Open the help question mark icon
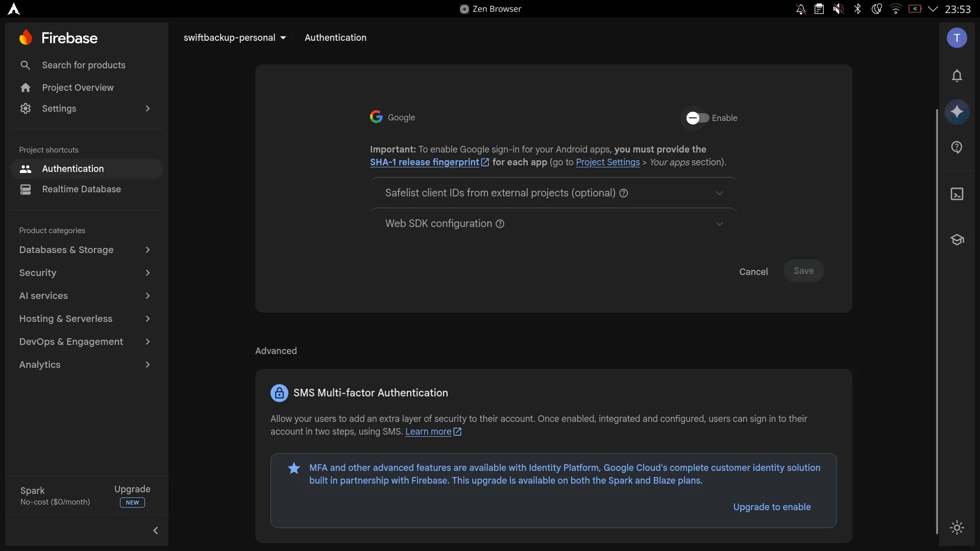The image size is (980, 551). (957, 147)
